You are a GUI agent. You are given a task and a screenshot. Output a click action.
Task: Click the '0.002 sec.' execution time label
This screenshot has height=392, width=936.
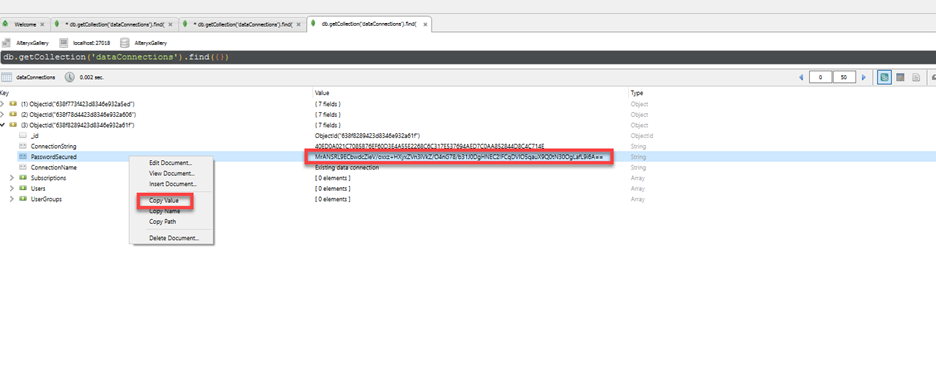(x=92, y=78)
